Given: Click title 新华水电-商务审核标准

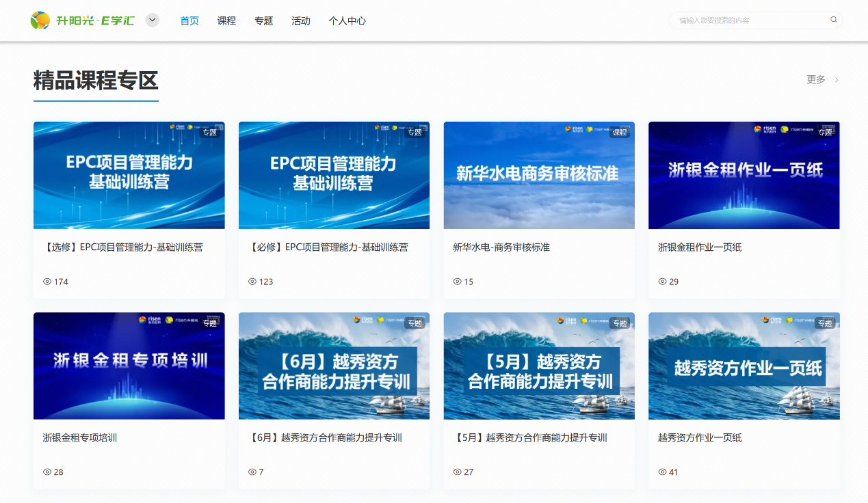Looking at the screenshot, I should (x=501, y=247).
